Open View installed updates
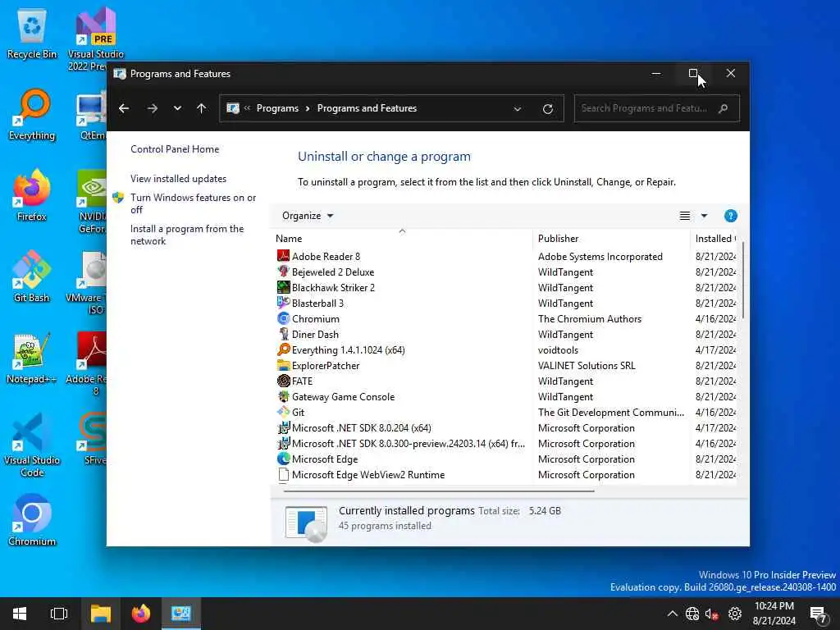Screen dimensions: 840x630 click(178, 178)
